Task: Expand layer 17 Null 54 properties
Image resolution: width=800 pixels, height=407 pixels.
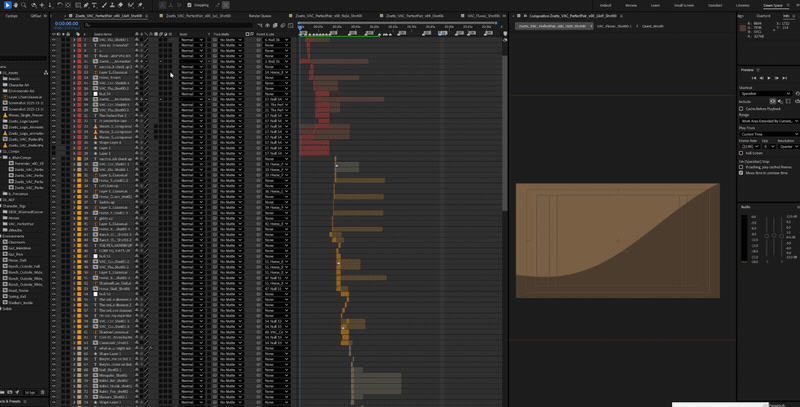Action: tap(74, 94)
